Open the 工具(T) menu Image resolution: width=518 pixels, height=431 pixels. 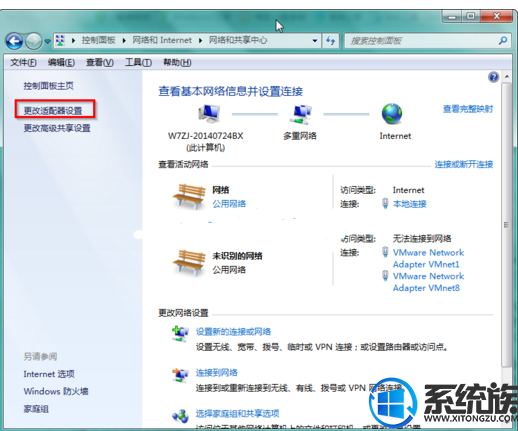coord(138,62)
